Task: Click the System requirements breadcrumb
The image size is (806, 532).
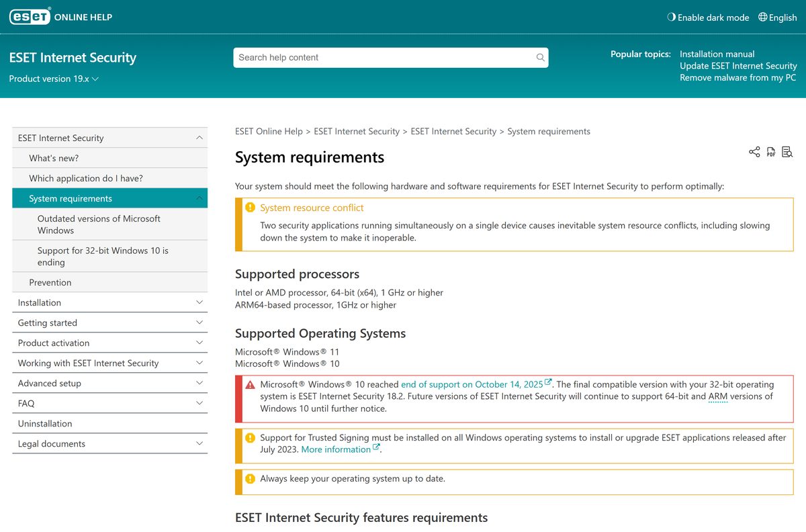Action: [549, 132]
